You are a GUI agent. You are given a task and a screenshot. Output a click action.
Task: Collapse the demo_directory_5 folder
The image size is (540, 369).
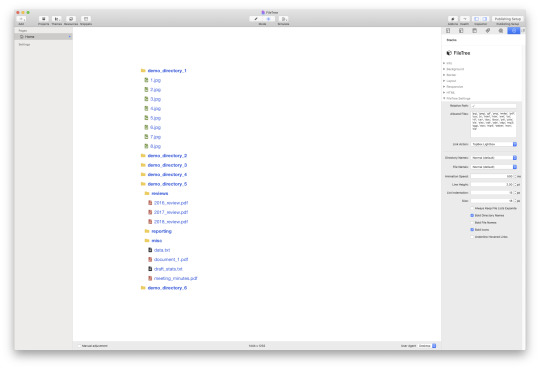[167, 184]
